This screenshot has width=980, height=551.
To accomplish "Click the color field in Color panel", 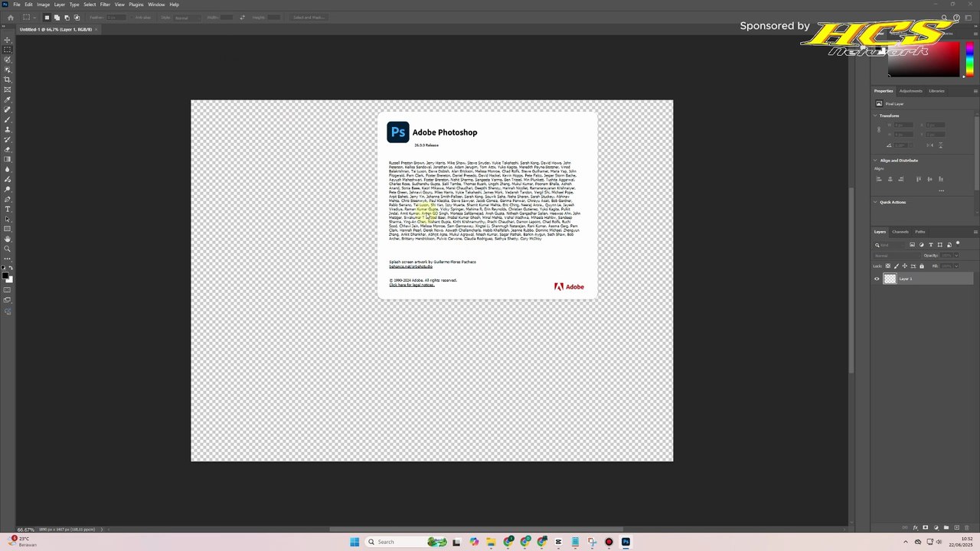I will pyautogui.click(x=923, y=60).
